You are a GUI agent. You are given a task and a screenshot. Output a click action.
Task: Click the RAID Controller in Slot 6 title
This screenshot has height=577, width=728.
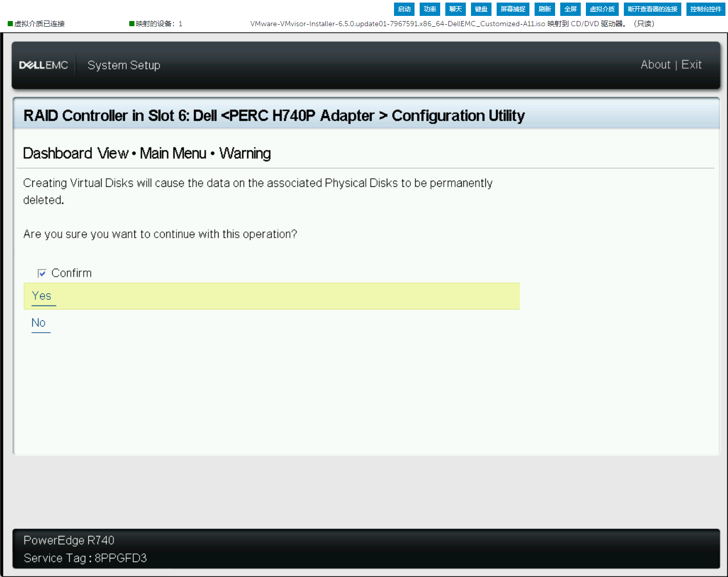click(274, 116)
